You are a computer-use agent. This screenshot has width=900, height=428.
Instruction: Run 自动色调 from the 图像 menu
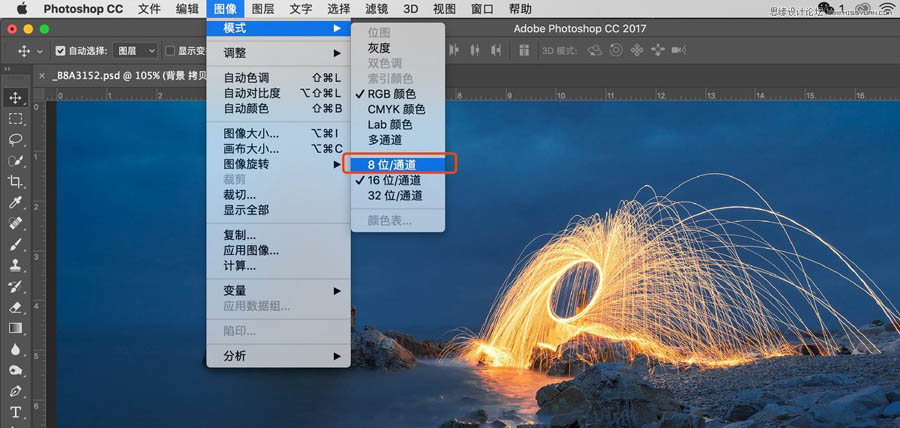279,78
